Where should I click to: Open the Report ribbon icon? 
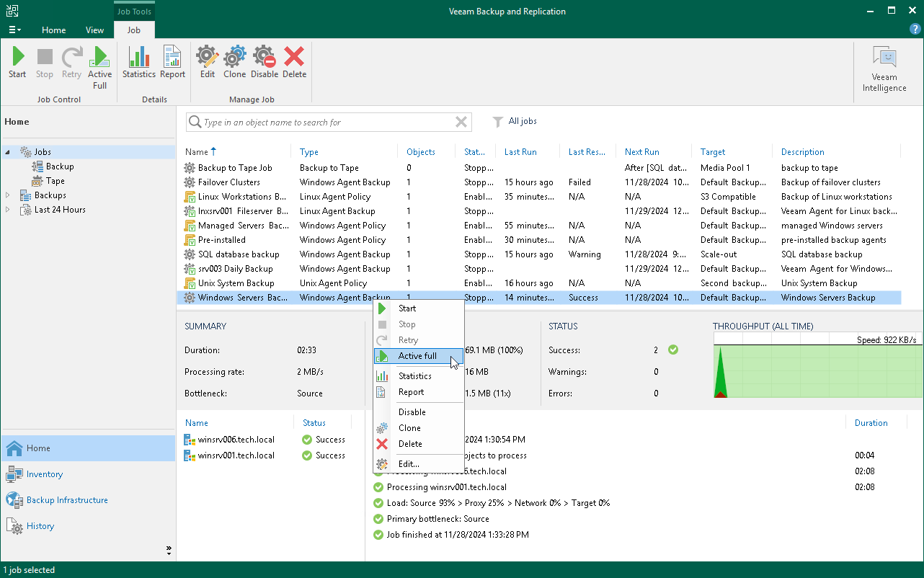click(173, 57)
